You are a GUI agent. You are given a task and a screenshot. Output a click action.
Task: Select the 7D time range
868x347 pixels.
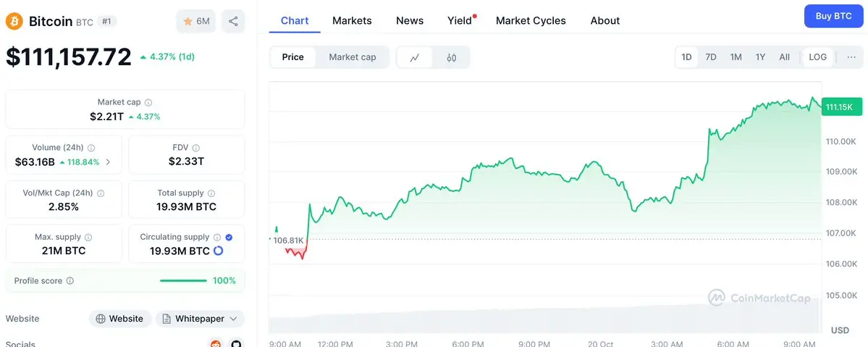(711, 57)
